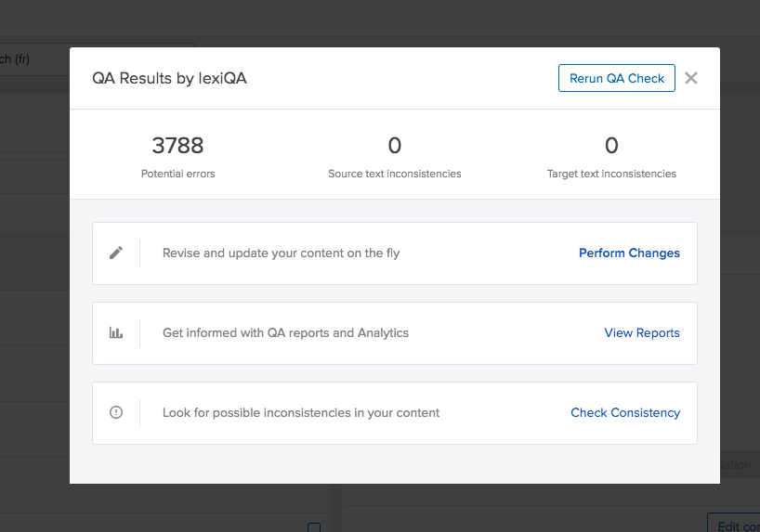The width and height of the screenshot is (760, 532).
Task: Click the Target text inconsistencies label
Action: pyautogui.click(x=611, y=174)
